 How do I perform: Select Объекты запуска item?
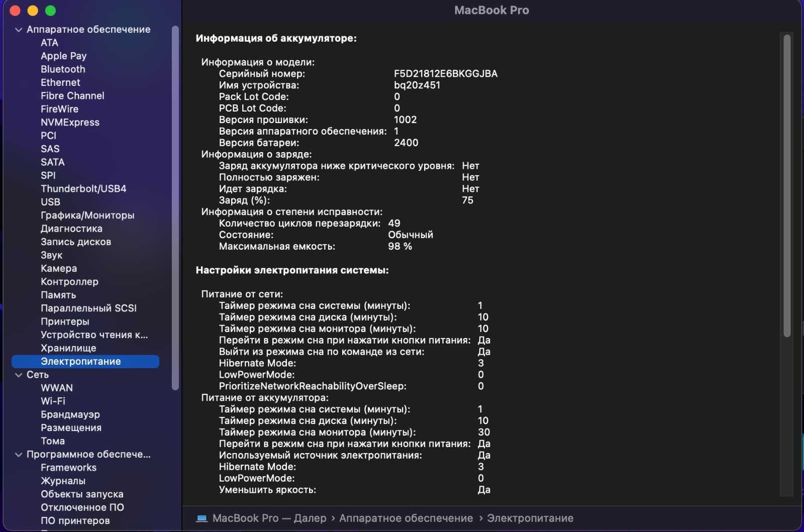(x=82, y=494)
